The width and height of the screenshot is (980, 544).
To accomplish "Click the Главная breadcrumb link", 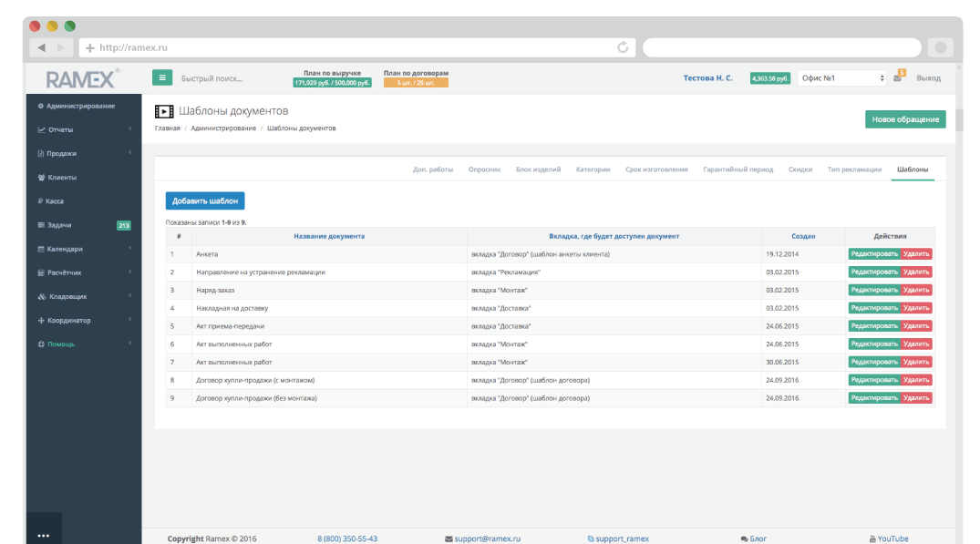I will [168, 128].
